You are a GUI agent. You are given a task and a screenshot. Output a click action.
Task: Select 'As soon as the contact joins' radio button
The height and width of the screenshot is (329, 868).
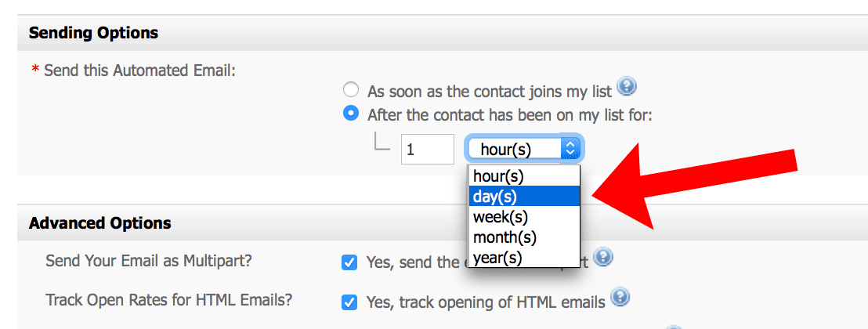[x=350, y=90]
